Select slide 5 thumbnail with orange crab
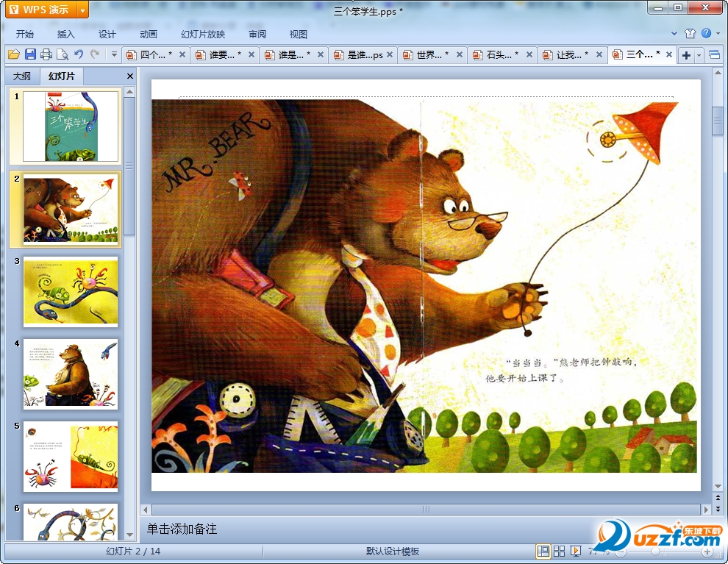This screenshot has height=564, width=728. (x=71, y=457)
